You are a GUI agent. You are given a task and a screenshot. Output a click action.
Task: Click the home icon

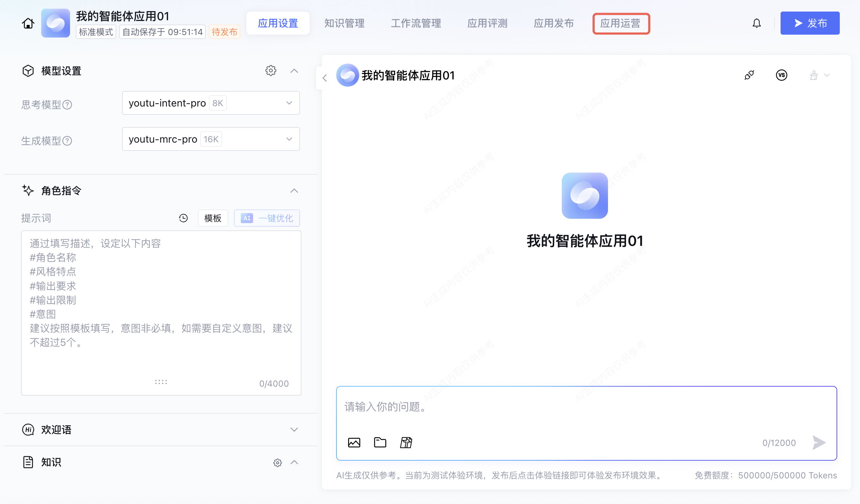28,23
